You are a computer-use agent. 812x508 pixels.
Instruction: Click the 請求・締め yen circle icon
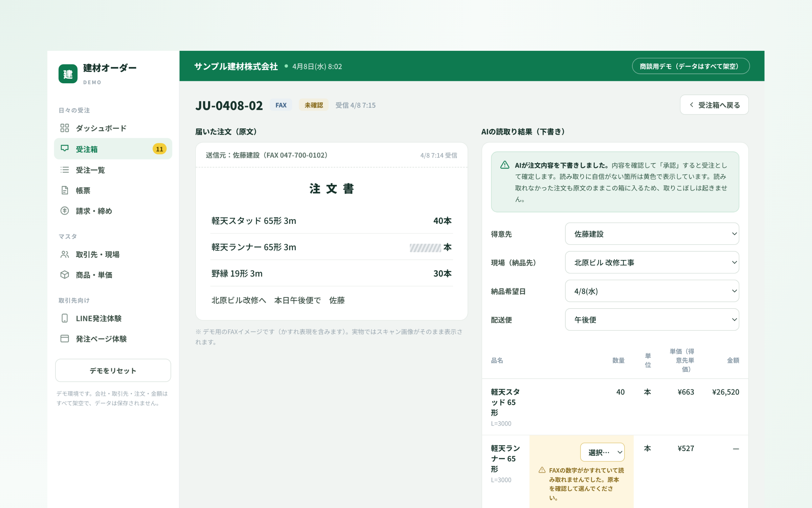[x=65, y=211]
